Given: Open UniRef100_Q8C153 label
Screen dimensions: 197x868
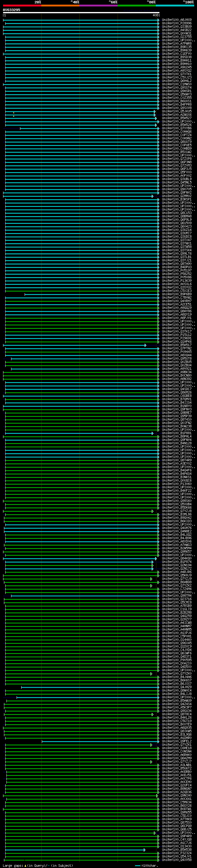Looking at the screenshot, I should point(177,213).
